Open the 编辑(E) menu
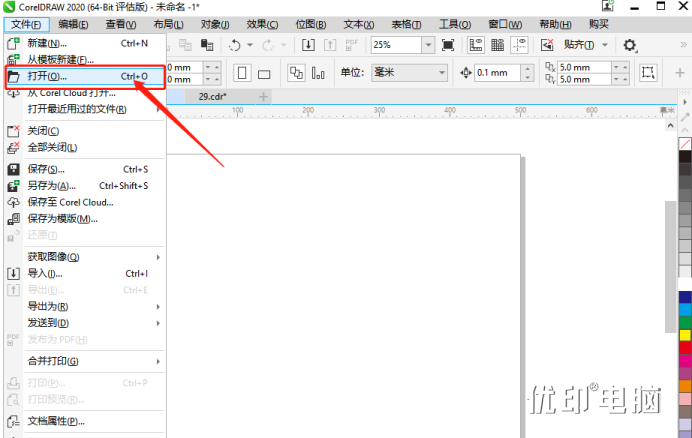The height and width of the screenshot is (438, 692). coord(73,24)
